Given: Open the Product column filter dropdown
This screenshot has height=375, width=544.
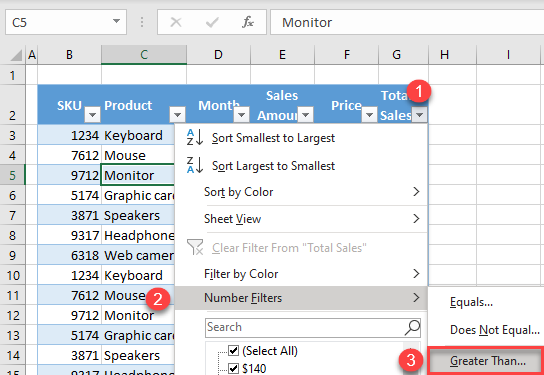Looking at the screenshot, I should [177, 114].
